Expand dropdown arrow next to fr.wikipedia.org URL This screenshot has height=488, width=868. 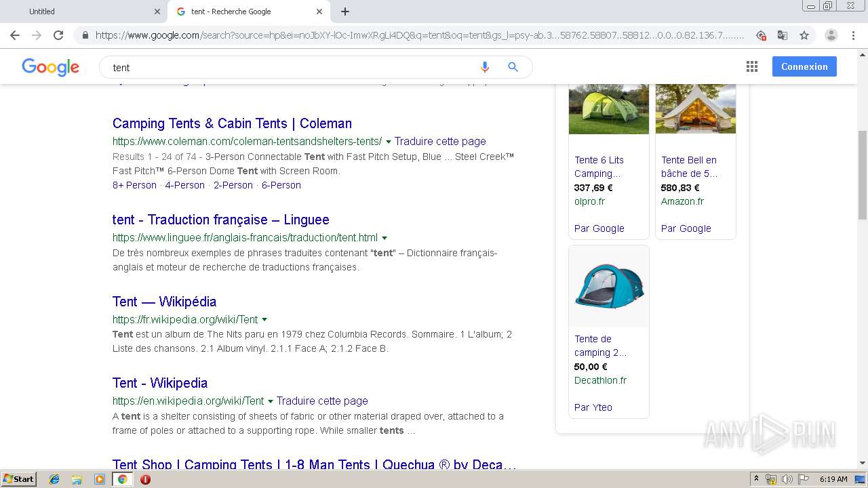(x=264, y=320)
